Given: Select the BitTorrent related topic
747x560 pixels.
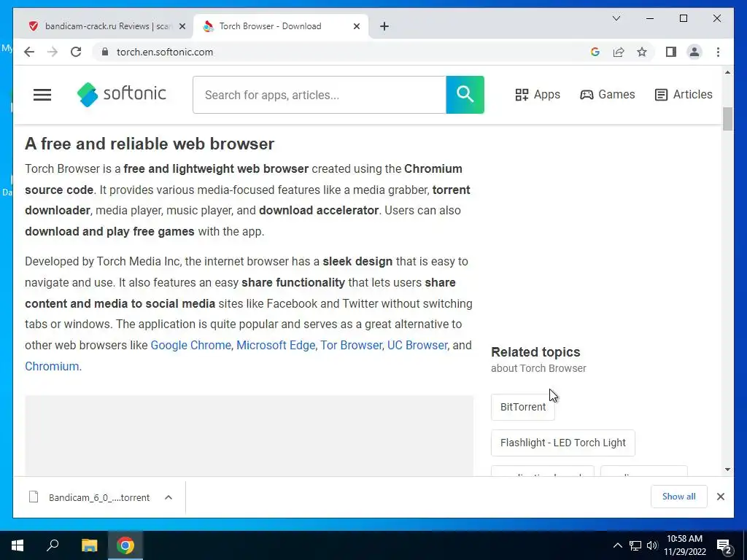Looking at the screenshot, I should 523,407.
